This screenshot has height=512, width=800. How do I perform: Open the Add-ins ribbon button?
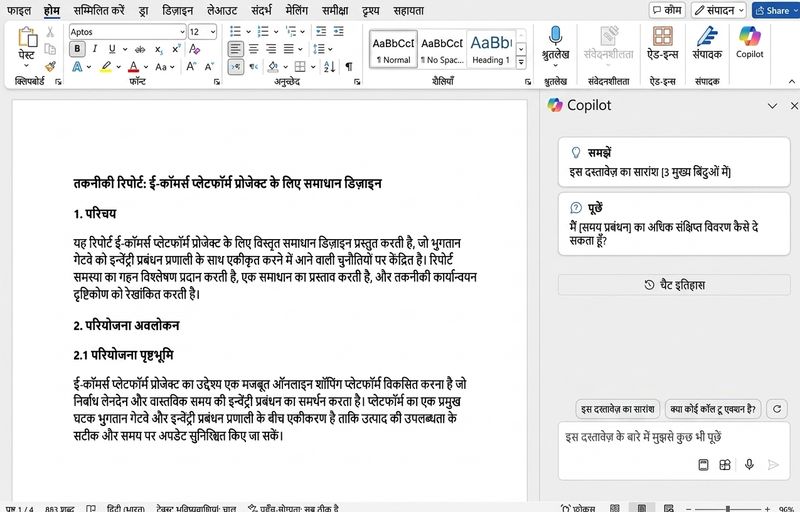click(662, 43)
